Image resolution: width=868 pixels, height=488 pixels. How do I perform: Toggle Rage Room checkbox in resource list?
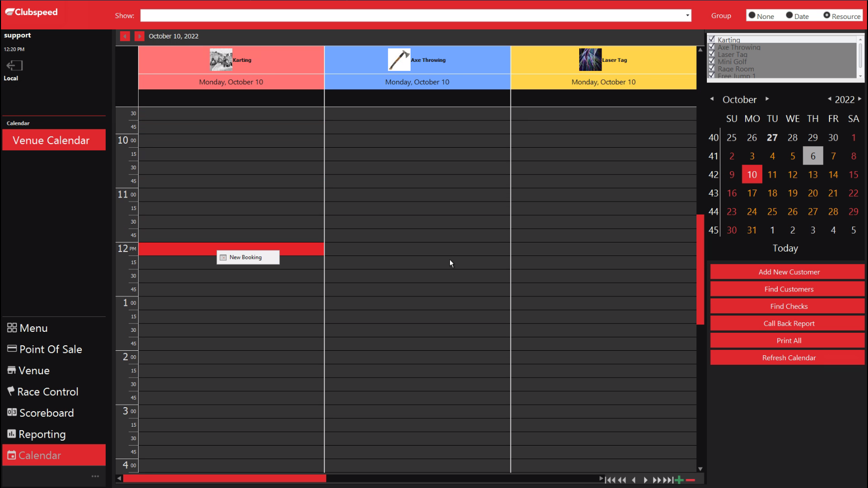(x=712, y=68)
